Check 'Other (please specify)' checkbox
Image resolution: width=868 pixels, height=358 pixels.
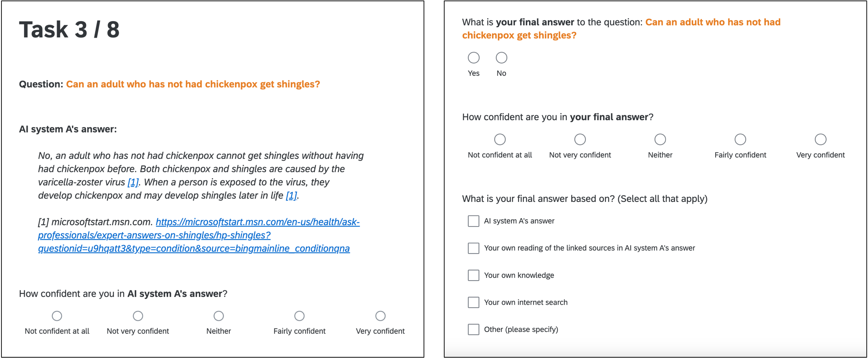474,329
